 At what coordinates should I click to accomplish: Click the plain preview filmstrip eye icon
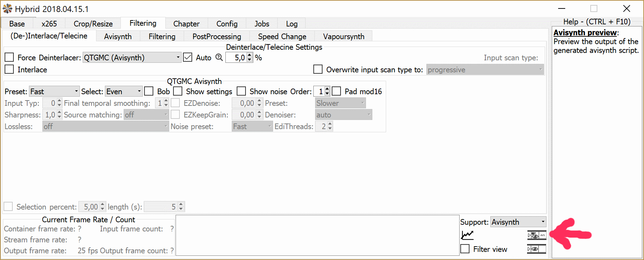click(536, 249)
